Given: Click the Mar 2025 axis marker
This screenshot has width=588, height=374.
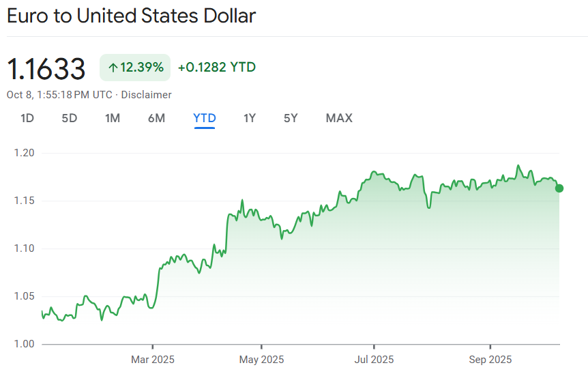Looking at the screenshot, I should click(152, 359).
